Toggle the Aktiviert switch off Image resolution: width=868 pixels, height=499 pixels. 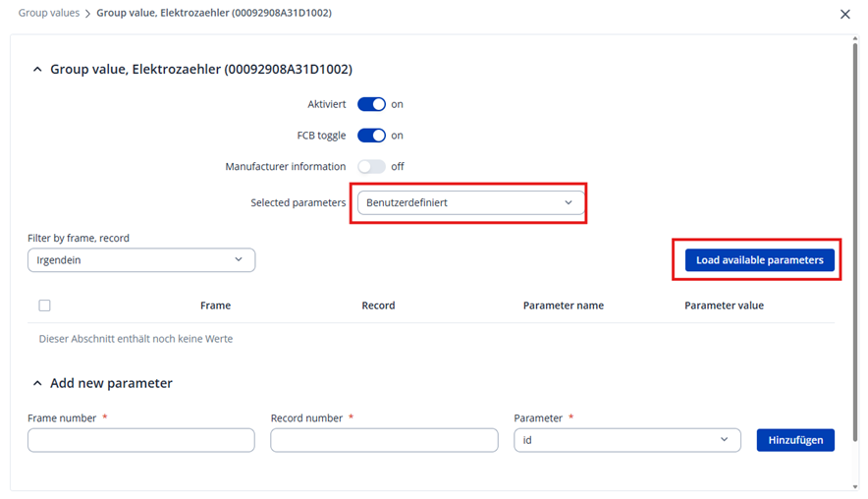pos(371,104)
